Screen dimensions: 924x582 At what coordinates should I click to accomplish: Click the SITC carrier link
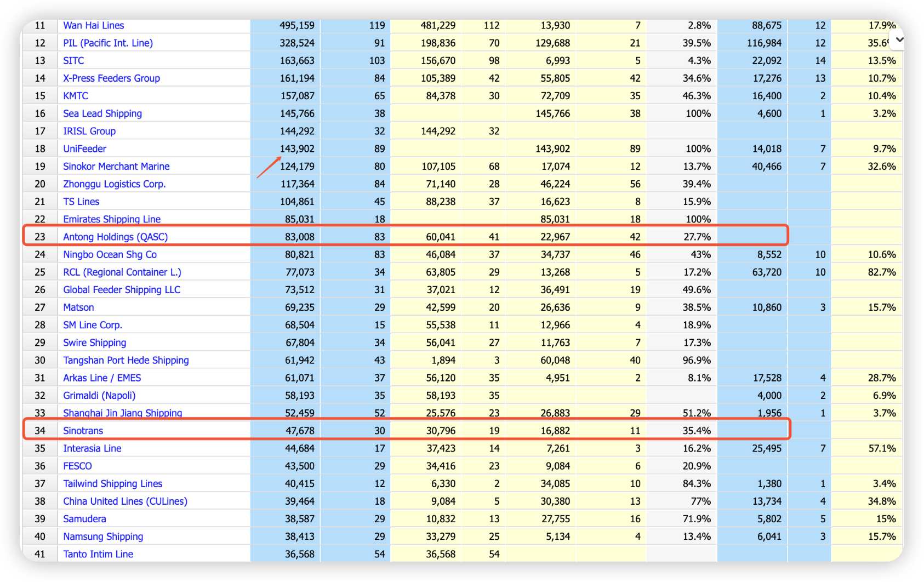click(x=73, y=60)
